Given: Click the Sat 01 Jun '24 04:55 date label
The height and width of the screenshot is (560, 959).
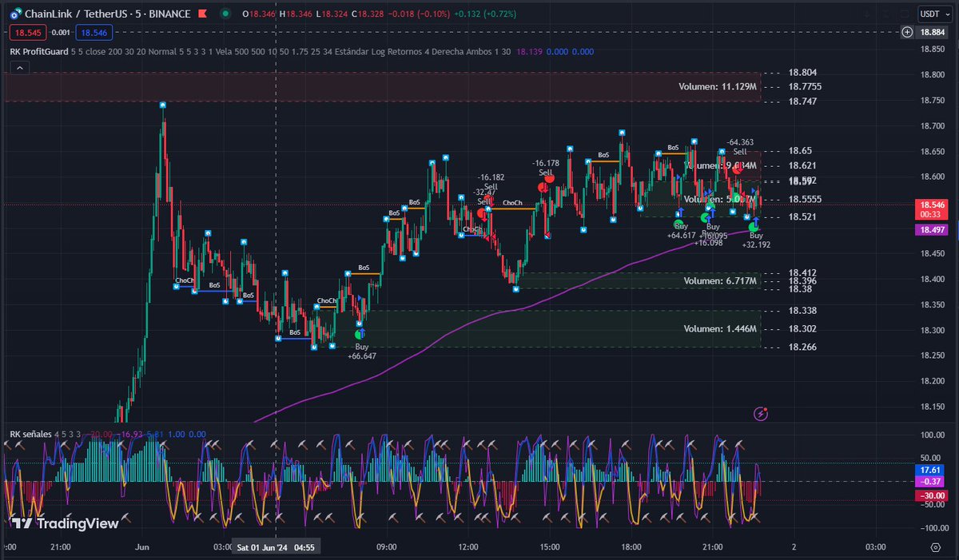Looking at the screenshot, I should click(x=276, y=547).
